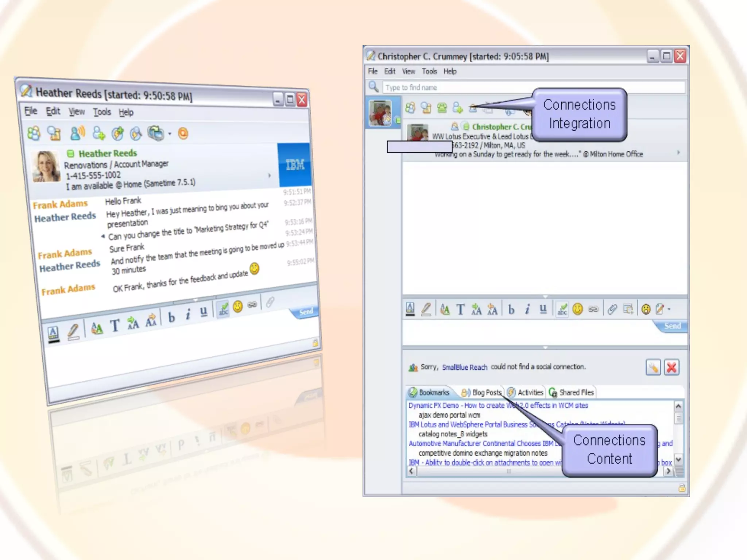
Task: Toggle underline formatting in Heather chat toolbar
Action: [204, 312]
